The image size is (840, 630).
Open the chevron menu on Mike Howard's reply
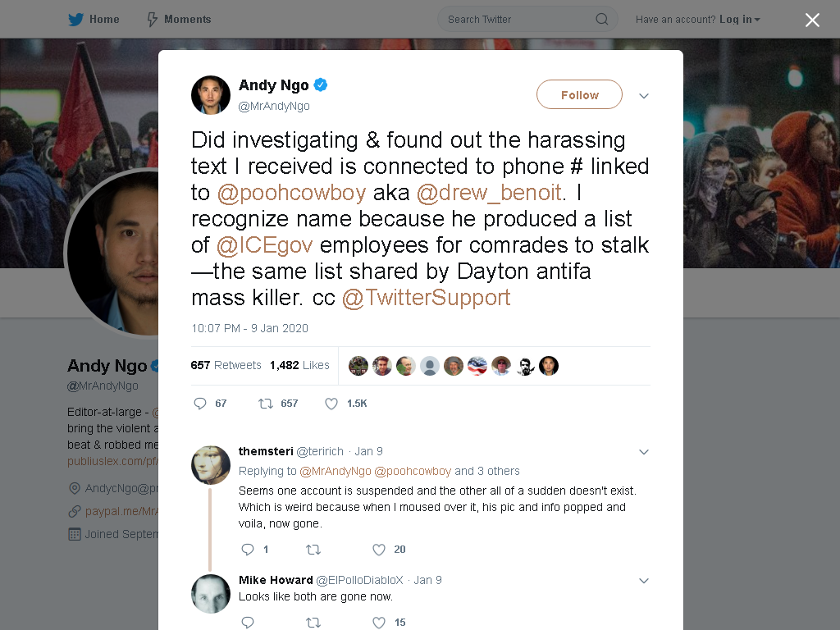(644, 580)
